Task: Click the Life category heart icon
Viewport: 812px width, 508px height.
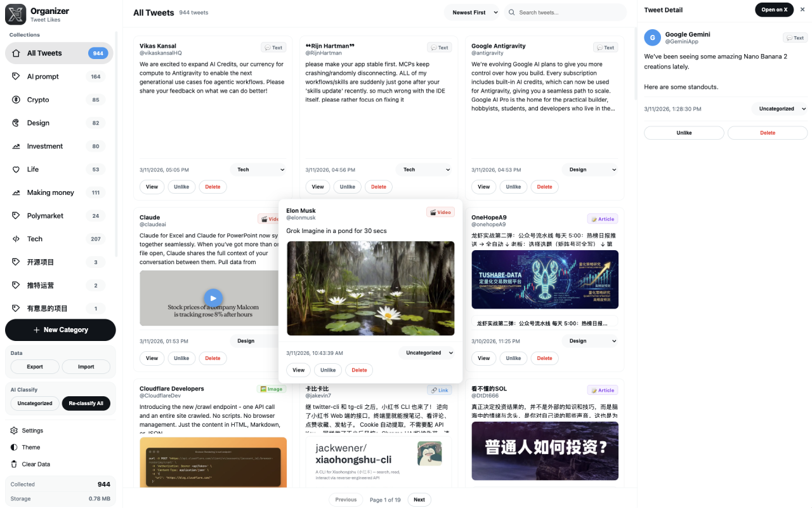Action: [x=16, y=170]
